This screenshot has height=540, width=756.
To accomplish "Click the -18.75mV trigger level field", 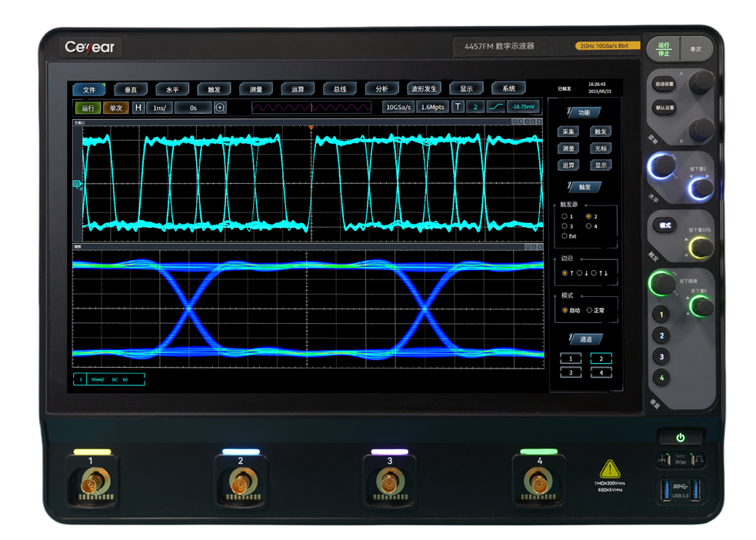I will [x=523, y=108].
